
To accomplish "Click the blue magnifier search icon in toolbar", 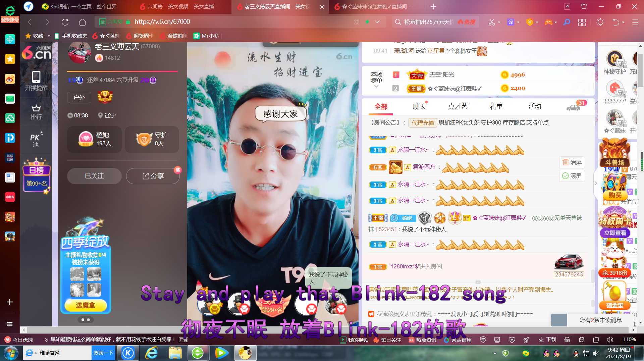I will click(x=567, y=22).
